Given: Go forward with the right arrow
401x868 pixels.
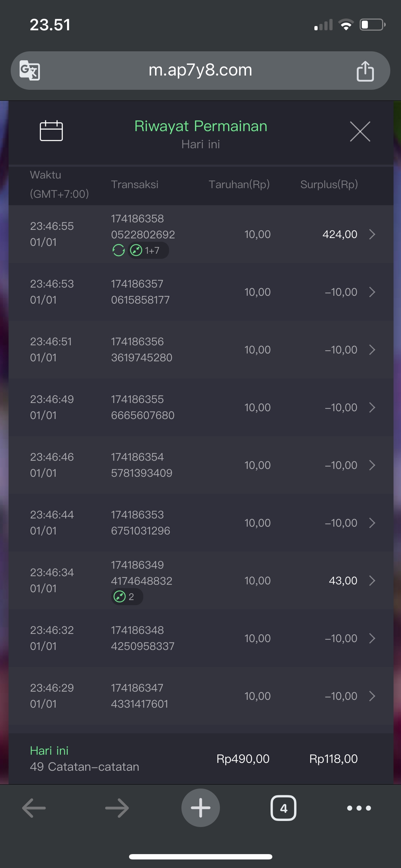Looking at the screenshot, I should 117,808.
